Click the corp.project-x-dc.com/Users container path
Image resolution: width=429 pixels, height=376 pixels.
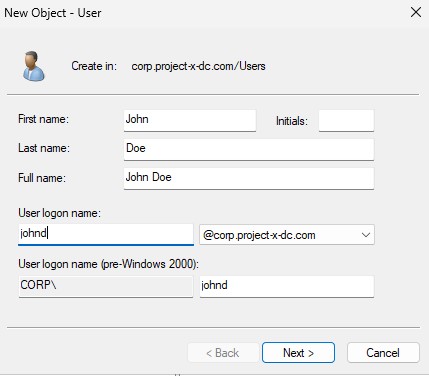click(198, 66)
